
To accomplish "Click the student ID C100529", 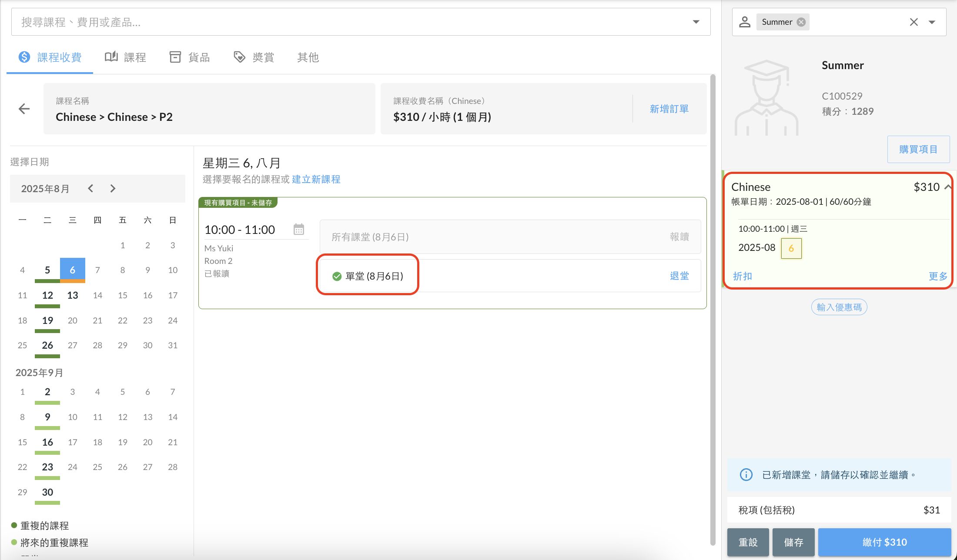I will [x=842, y=96].
